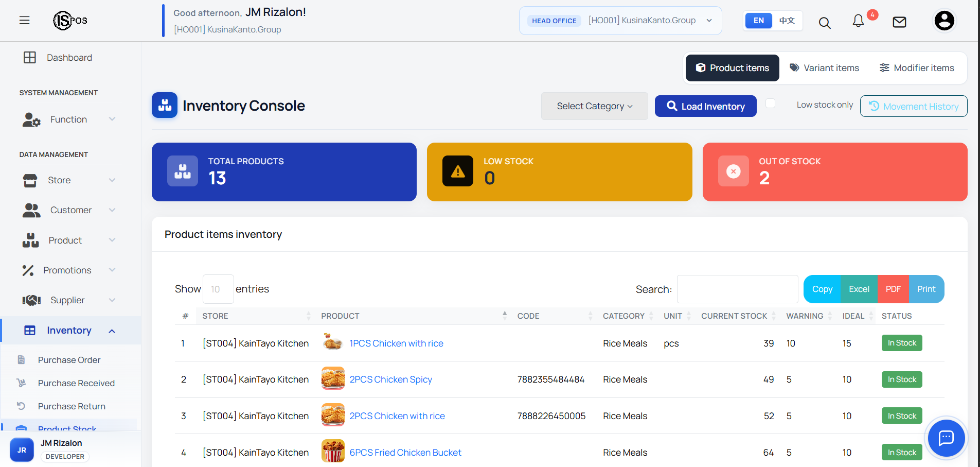
Task: Focus the table Search input field
Action: 737,289
